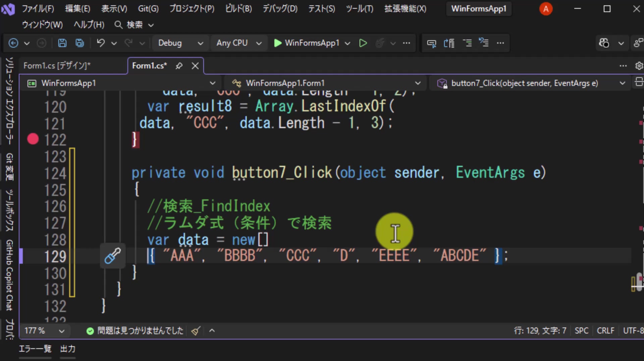The image size is (644, 361).
Task: Click the code cleanup broom icon
Action: pos(196,331)
